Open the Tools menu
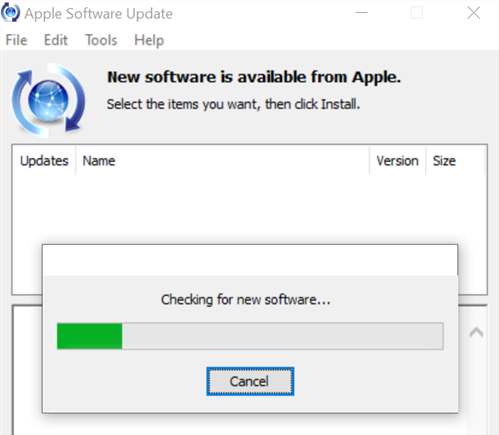Image resolution: width=499 pixels, height=435 pixels. tap(101, 40)
